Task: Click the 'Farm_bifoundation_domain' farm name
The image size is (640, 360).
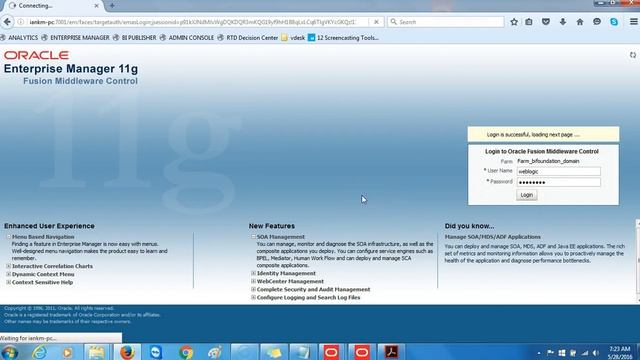Action: (x=548, y=161)
